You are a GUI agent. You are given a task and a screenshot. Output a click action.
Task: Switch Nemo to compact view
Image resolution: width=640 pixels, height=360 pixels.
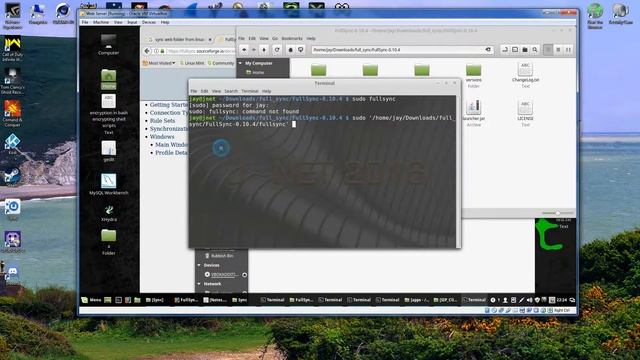tap(568, 50)
